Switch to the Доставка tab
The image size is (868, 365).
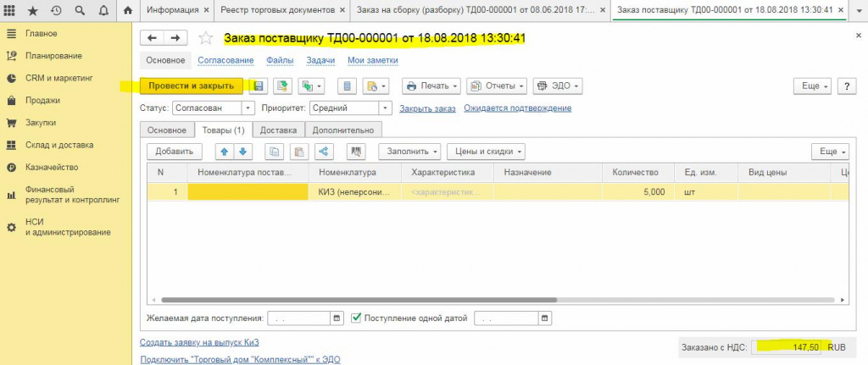[x=278, y=130]
